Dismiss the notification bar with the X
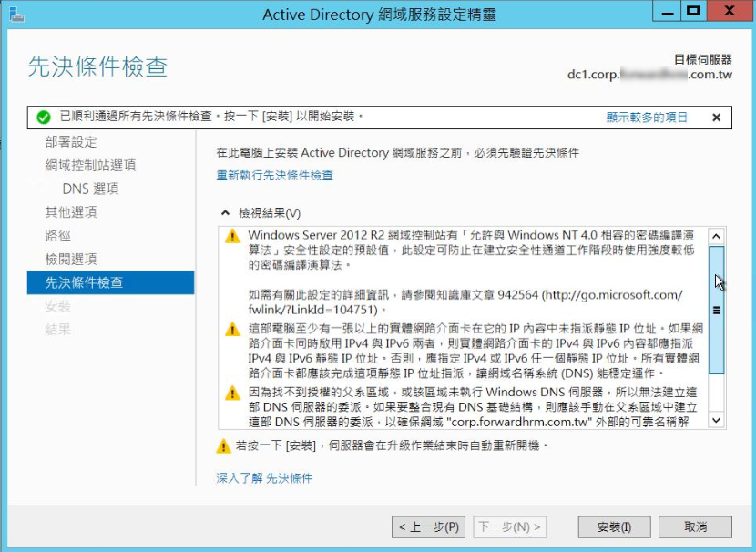Image resolution: width=756 pixels, height=552 pixels. [x=717, y=118]
